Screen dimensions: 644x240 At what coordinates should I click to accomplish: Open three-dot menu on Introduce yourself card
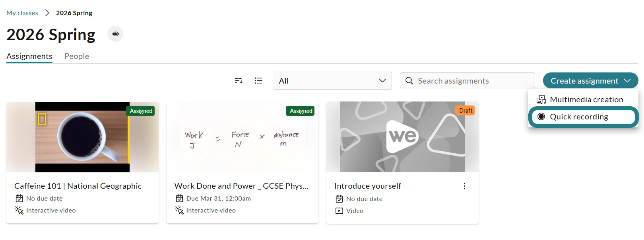point(464,186)
